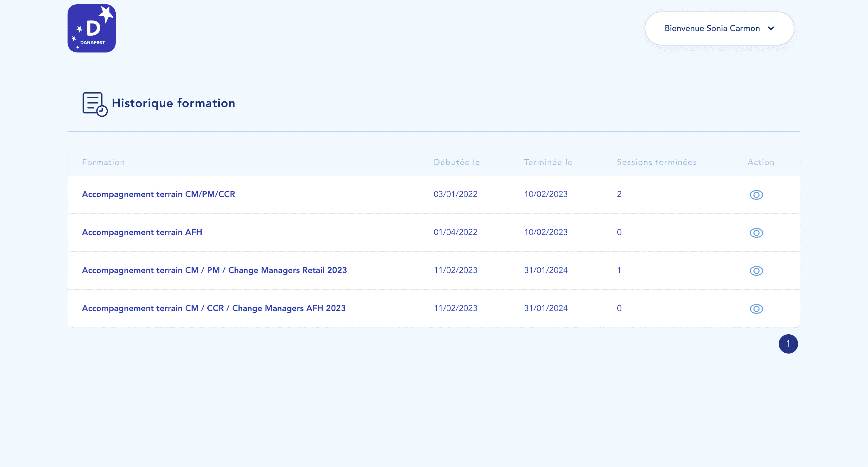
Task: Select the Change Managers AFH 2023 title
Action: click(214, 308)
